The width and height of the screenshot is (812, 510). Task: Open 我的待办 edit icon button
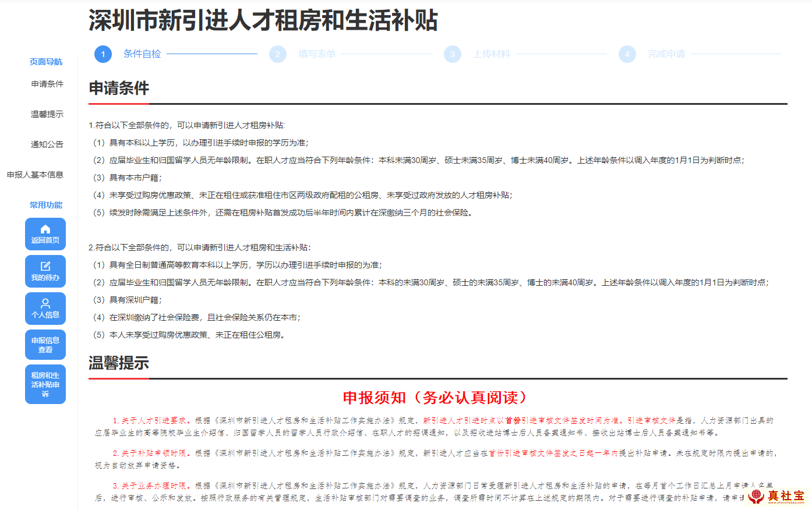point(45,271)
